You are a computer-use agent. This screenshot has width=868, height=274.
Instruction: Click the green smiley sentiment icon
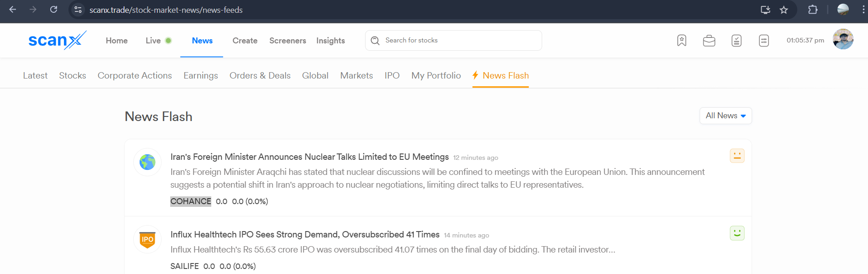(x=737, y=233)
